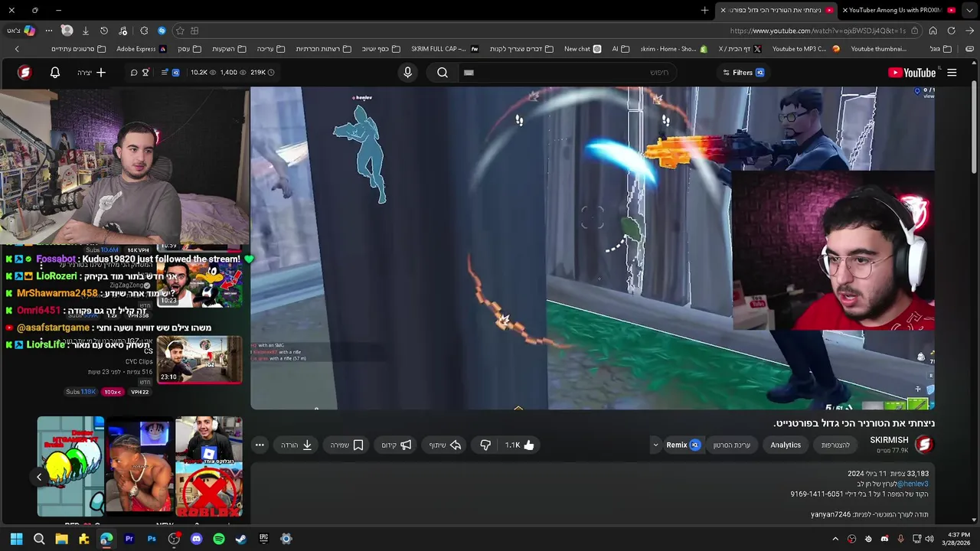This screenshot has height=551, width=980.
Task: Go to the YouTube home logo
Action: 911,73
